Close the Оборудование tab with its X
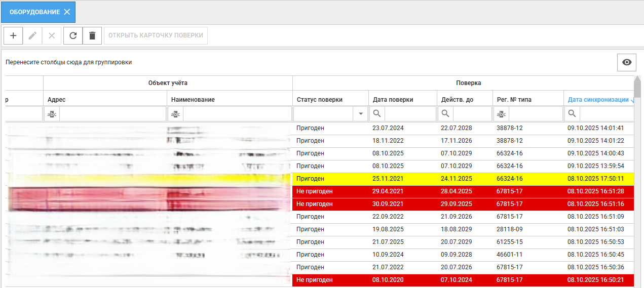 67,12
